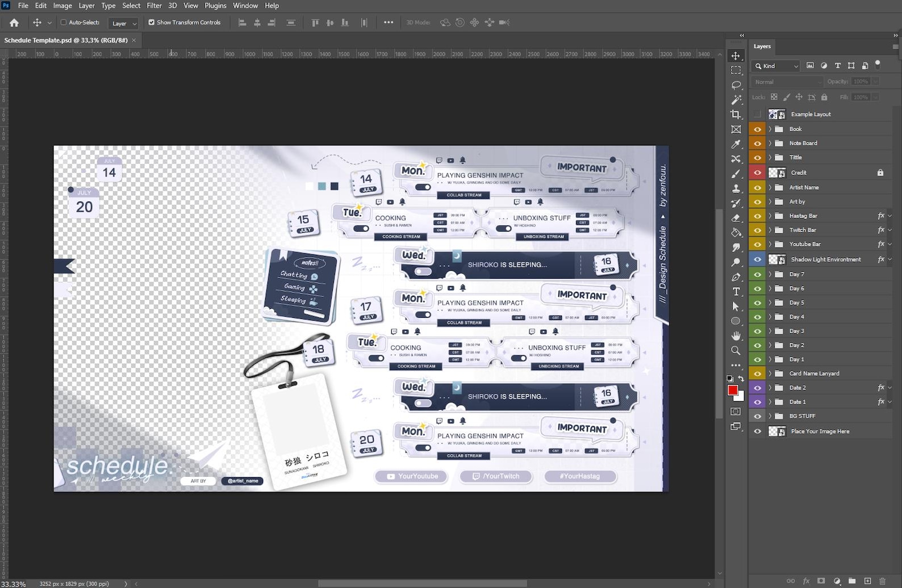Choose the Zoom tool
This screenshot has height=588, width=902.
pos(736,351)
